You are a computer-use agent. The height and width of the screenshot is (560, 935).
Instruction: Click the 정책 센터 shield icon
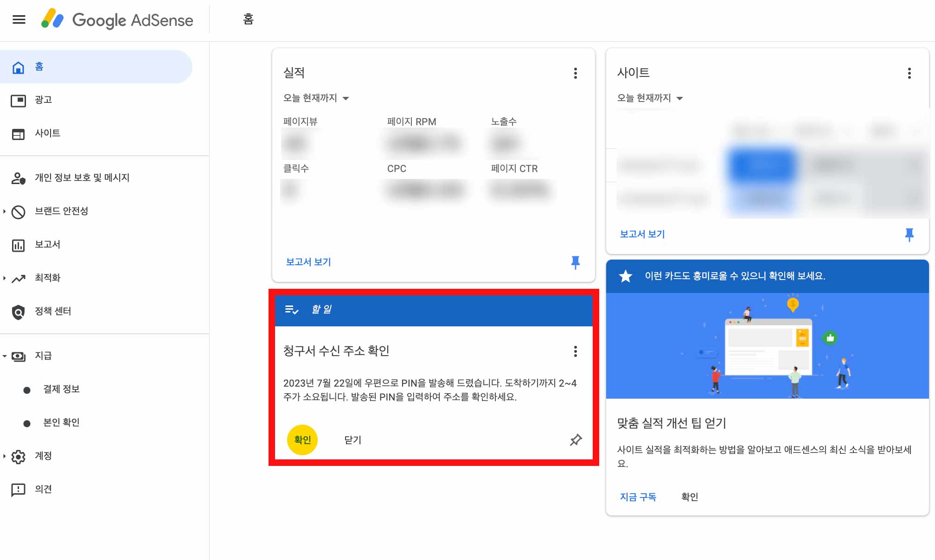coord(18,312)
